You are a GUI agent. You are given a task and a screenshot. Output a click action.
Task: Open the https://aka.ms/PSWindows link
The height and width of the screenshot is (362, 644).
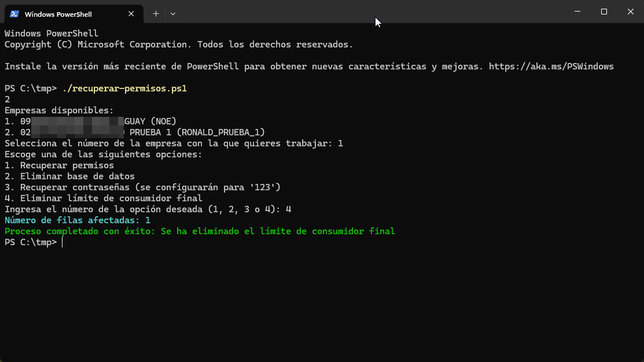551,67
